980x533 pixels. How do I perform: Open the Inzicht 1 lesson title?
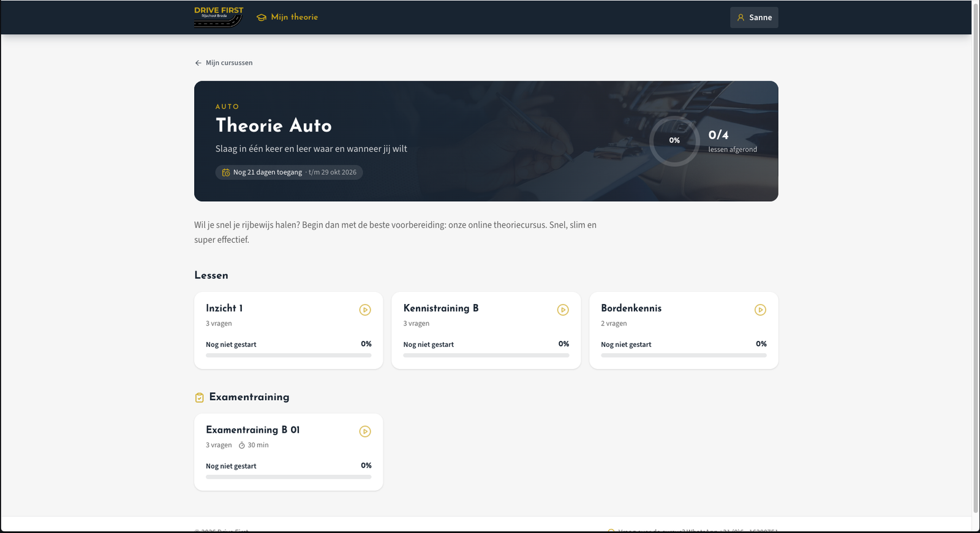pos(224,308)
